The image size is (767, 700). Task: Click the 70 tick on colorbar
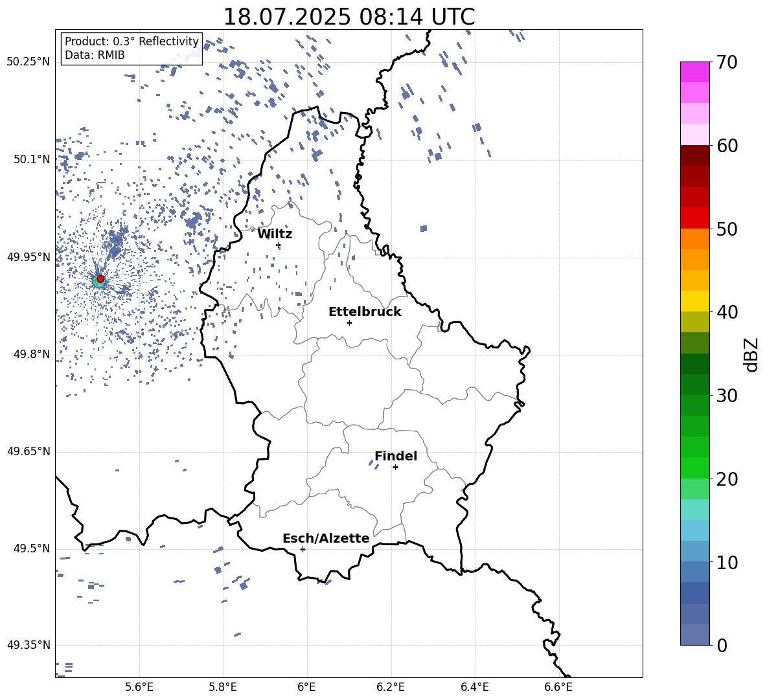[x=727, y=62]
